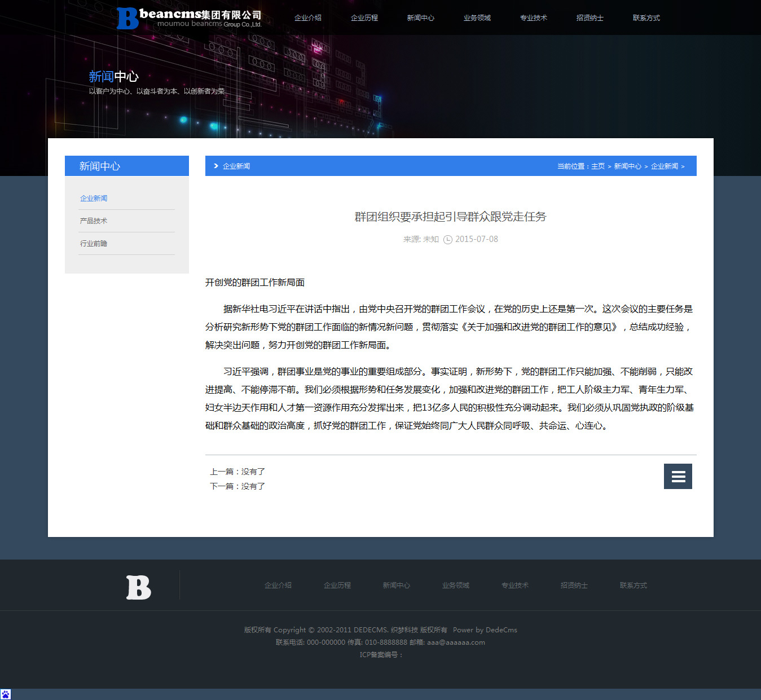
Task: Click the blue paw icon at bottom-left
Action: pyautogui.click(x=6, y=694)
